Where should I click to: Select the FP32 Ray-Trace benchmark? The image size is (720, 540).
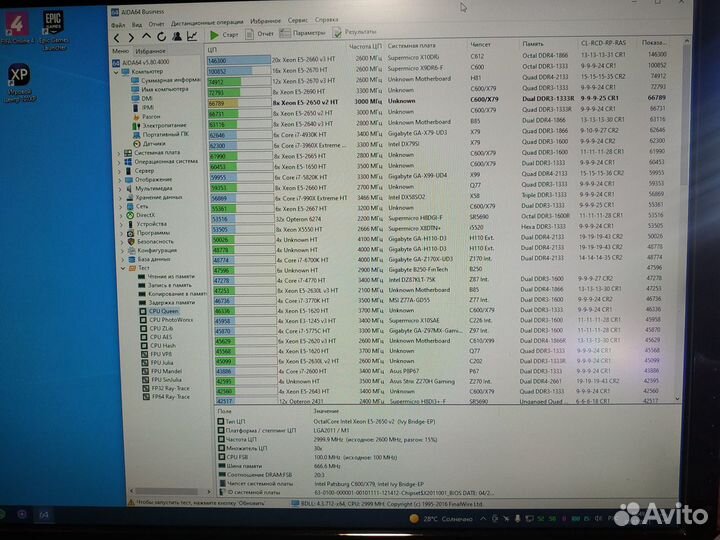166,389
